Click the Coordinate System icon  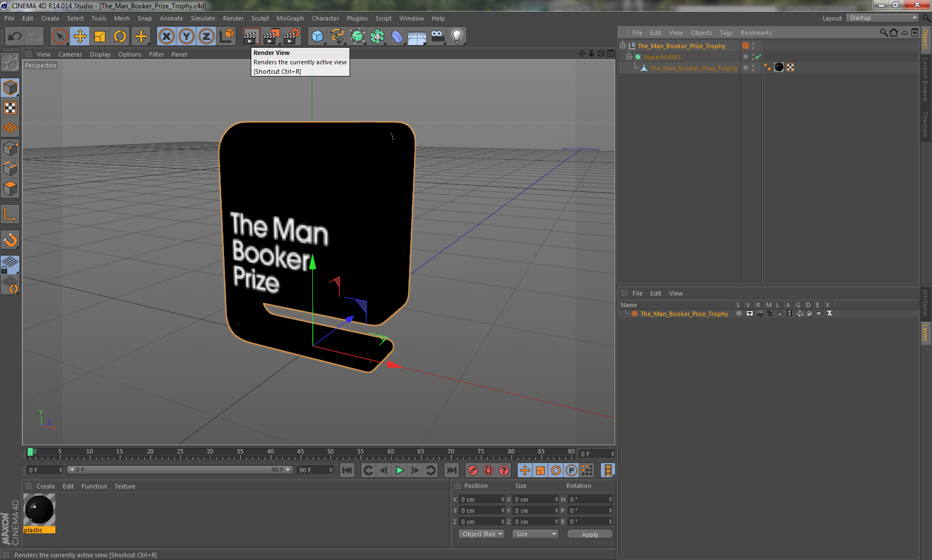click(x=226, y=37)
